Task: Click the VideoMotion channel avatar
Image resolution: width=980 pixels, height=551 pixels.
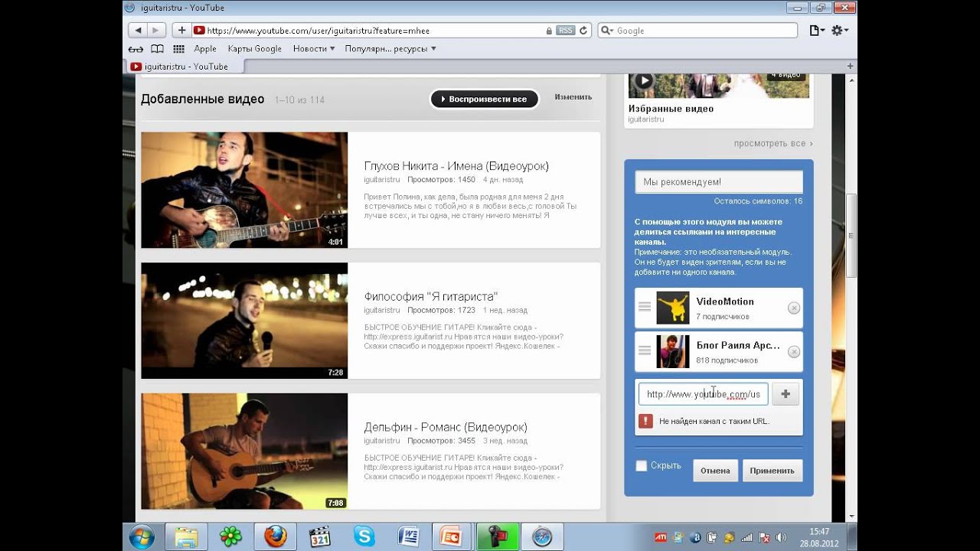Action: 673,308
